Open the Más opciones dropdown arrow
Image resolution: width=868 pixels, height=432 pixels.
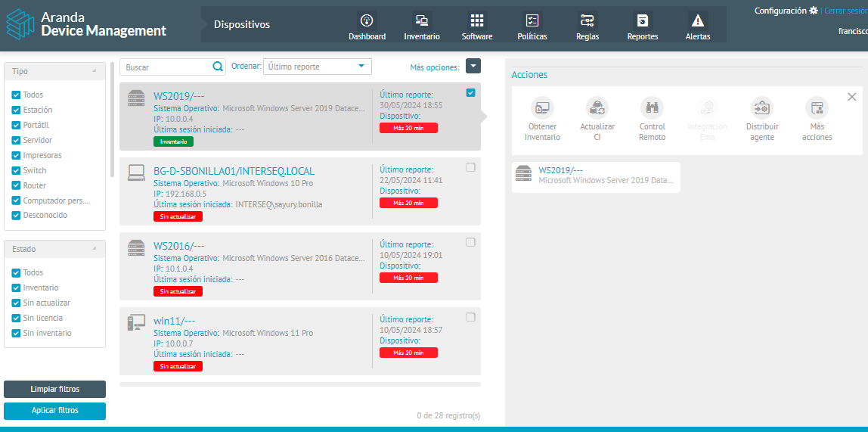click(x=473, y=67)
